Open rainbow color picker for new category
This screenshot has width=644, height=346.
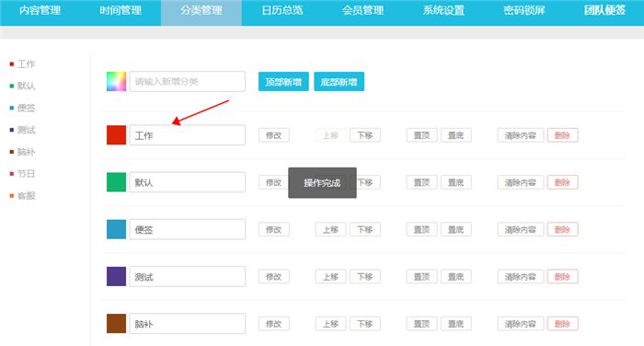point(116,81)
